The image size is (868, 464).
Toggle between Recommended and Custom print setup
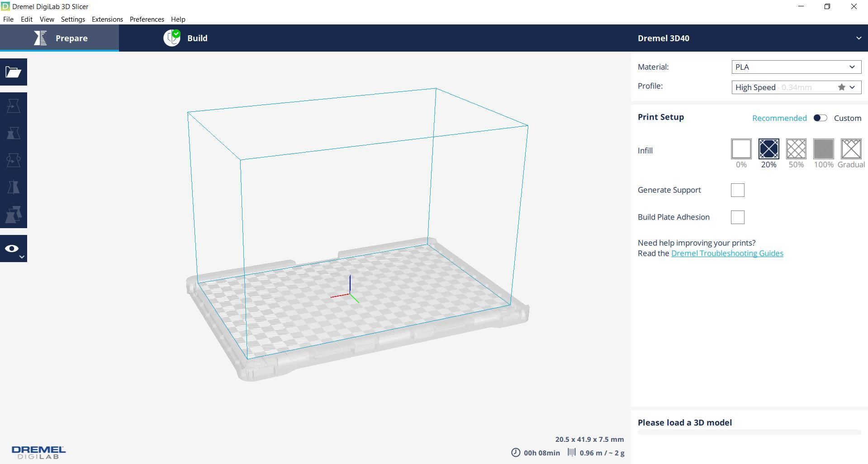click(x=820, y=118)
